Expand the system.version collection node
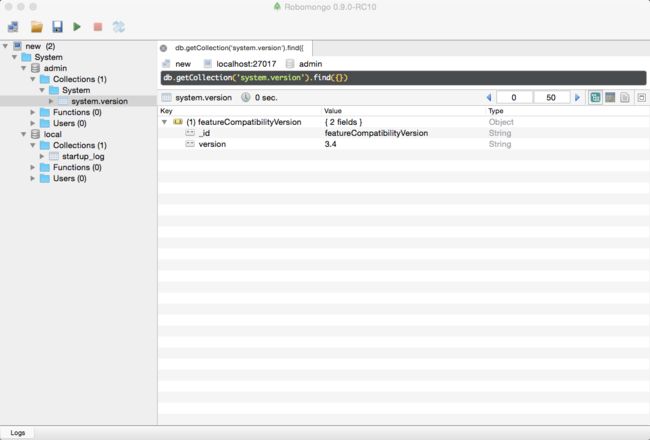 tap(51, 101)
